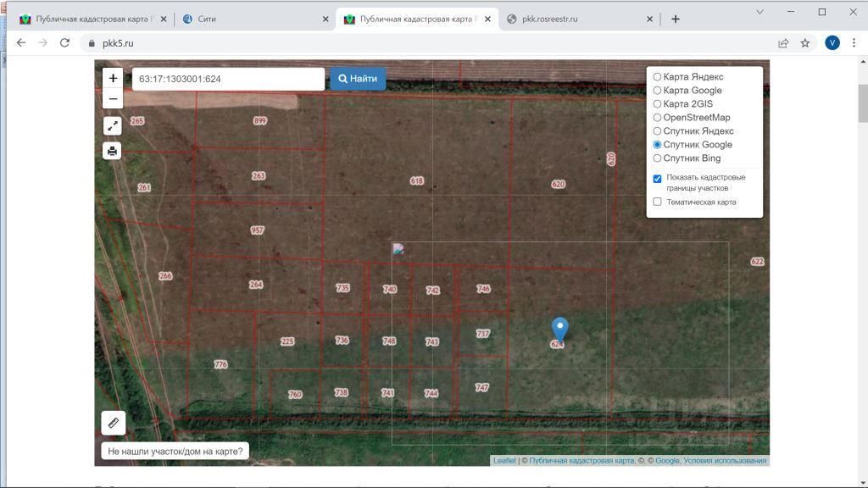The height and width of the screenshot is (488, 868).
Task: Select OpenStreetMap base layer
Action: coord(657,117)
